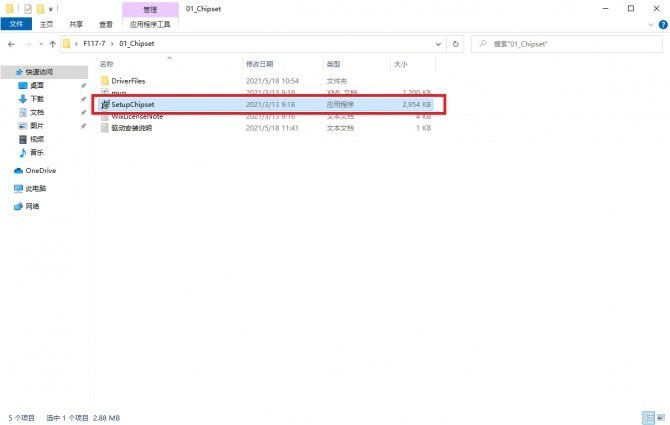The width and height of the screenshot is (670, 425).
Task: Open the 应用程序工具 tab
Action: [150, 24]
